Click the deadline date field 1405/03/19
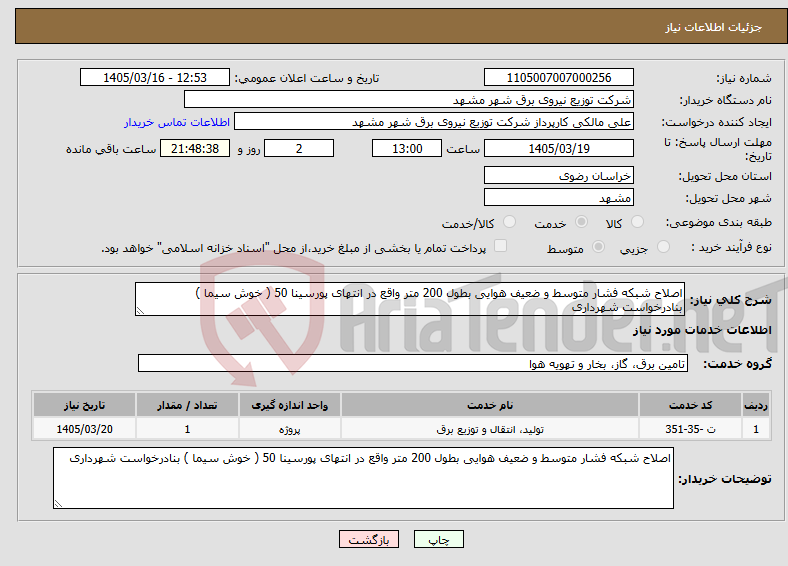788x566 pixels. click(558, 148)
